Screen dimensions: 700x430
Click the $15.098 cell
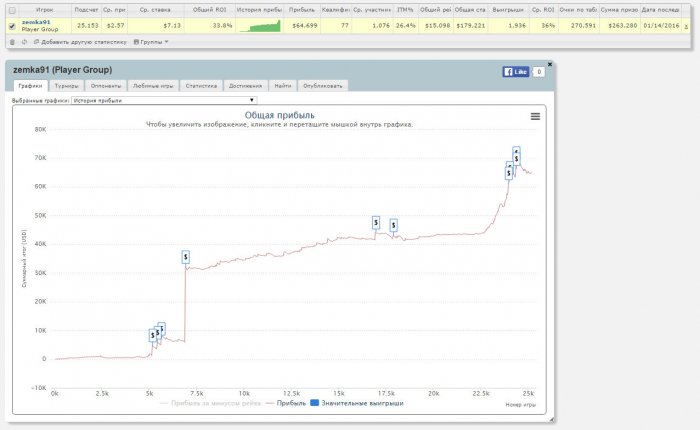click(438, 26)
